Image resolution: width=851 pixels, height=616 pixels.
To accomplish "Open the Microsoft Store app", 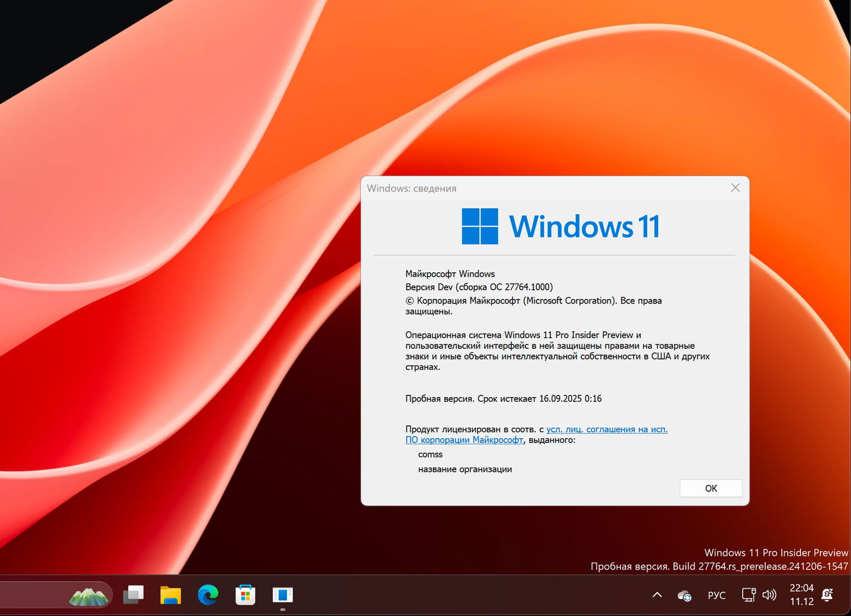I will click(x=245, y=595).
